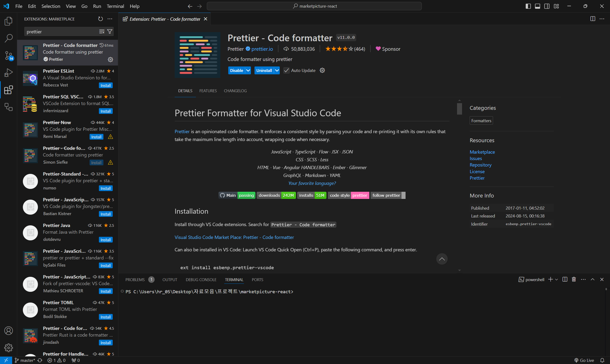Open new terminal profile dropdown chevron
This screenshot has width=610, height=364.
tap(556, 279)
